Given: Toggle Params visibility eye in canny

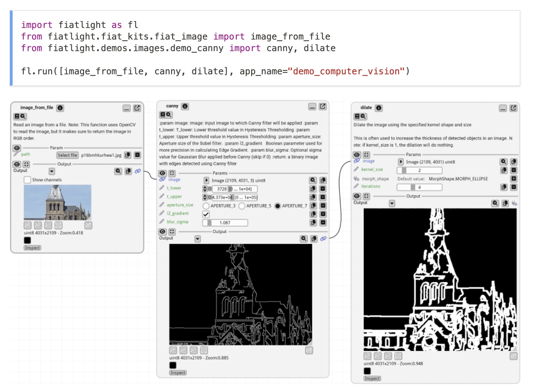Looking at the screenshot, I should [x=163, y=174].
